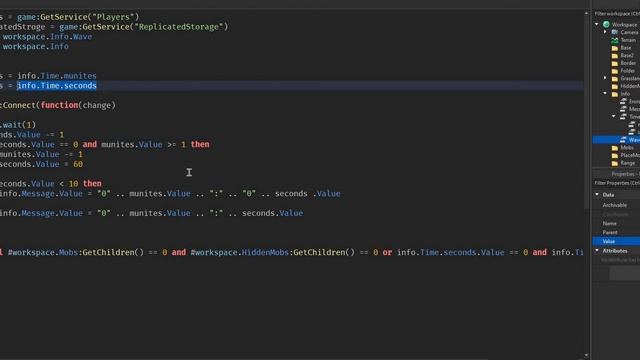Click workspace.Info.Wave in the code
640x360 pixels.
tap(47, 37)
